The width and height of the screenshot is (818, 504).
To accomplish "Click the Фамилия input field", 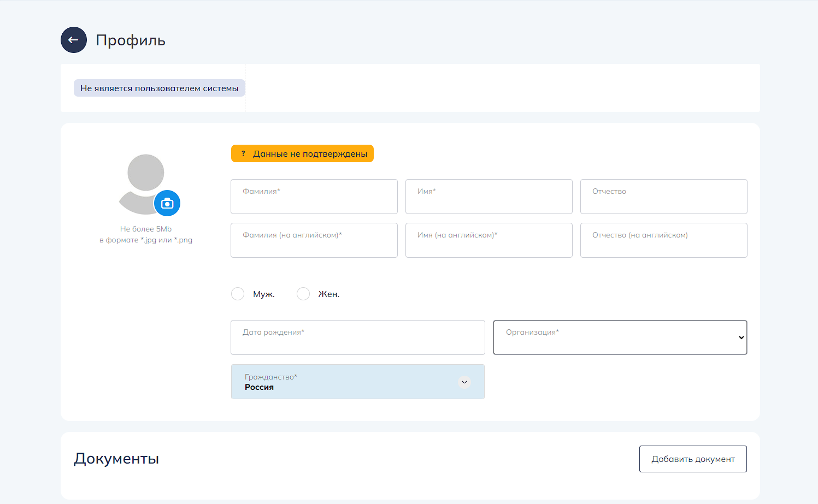I will pos(314,197).
